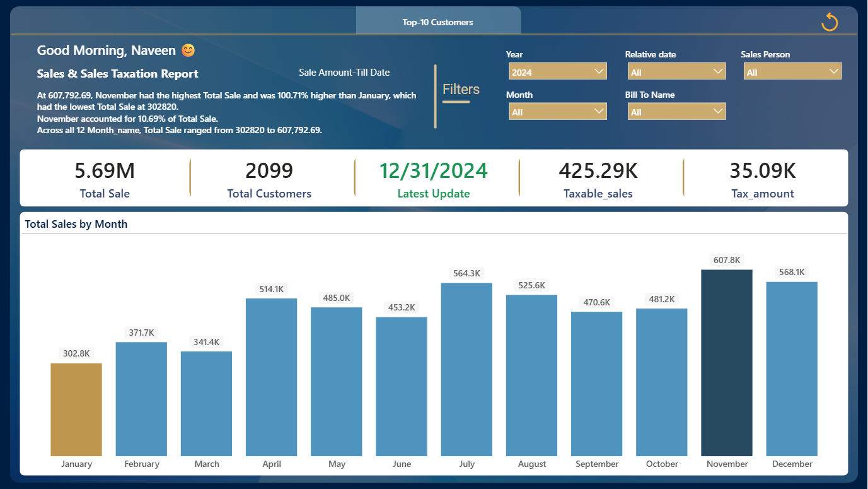Select the dark November bar
The image size is (868, 489).
coord(727,363)
